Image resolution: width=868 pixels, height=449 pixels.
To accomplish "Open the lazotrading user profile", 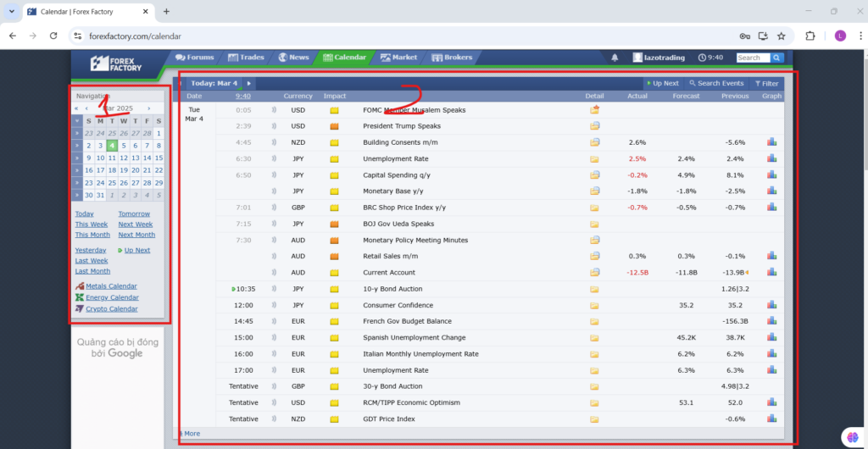I will click(659, 58).
